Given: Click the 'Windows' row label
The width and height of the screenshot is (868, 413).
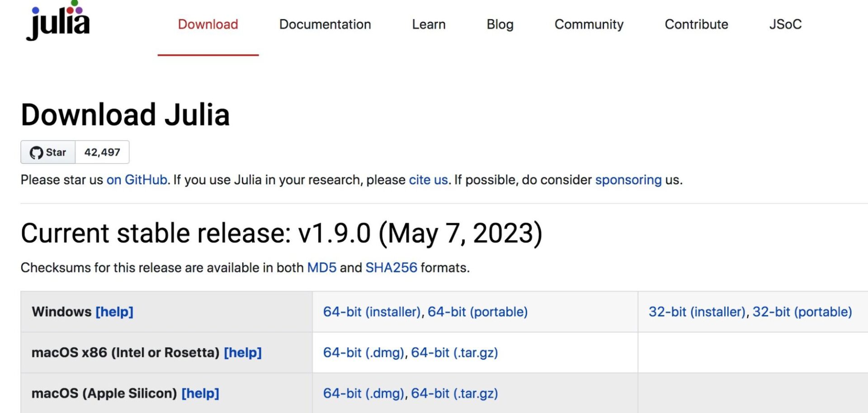Looking at the screenshot, I should click(x=61, y=312).
